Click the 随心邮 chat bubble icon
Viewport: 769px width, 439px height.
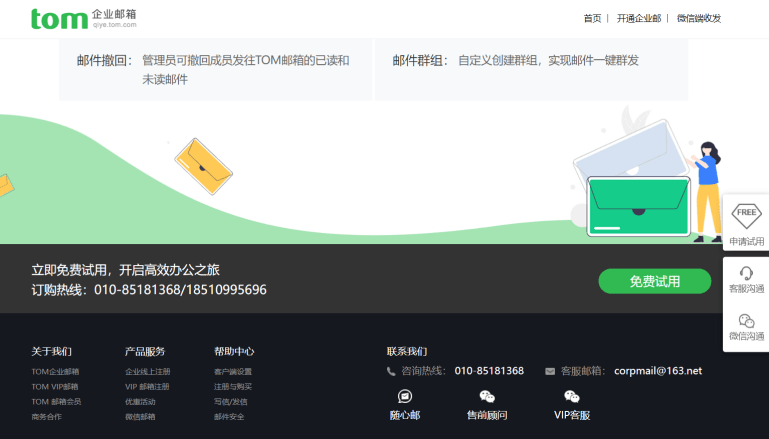pyautogui.click(x=405, y=397)
